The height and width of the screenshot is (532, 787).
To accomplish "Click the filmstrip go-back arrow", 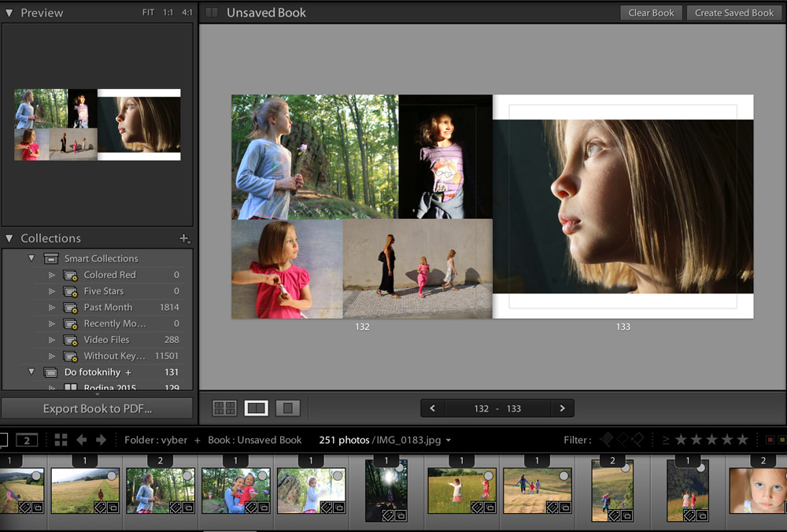I will [x=81, y=440].
